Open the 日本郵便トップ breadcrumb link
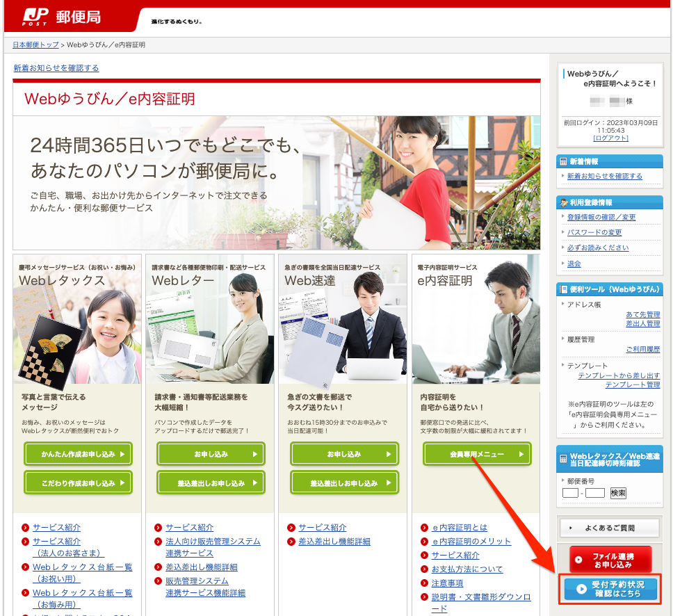The image size is (673, 616). [x=35, y=44]
